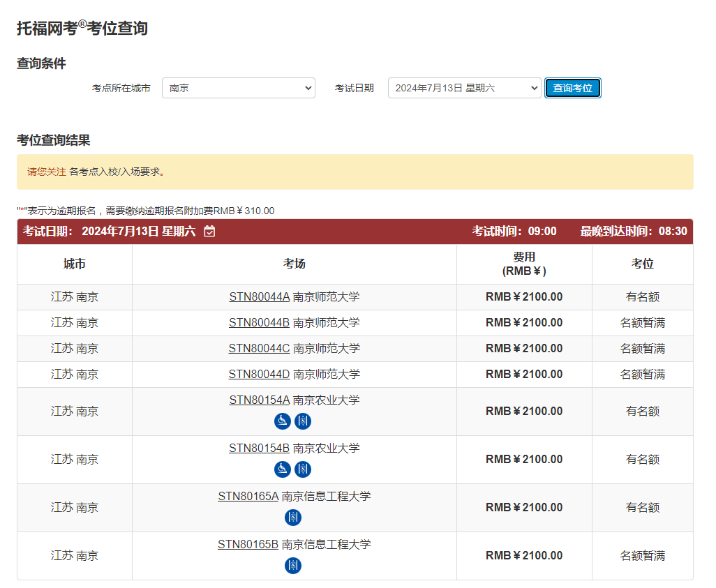Click the 考场 column header
This screenshot has width=716, height=588.
[x=294, y=264]
